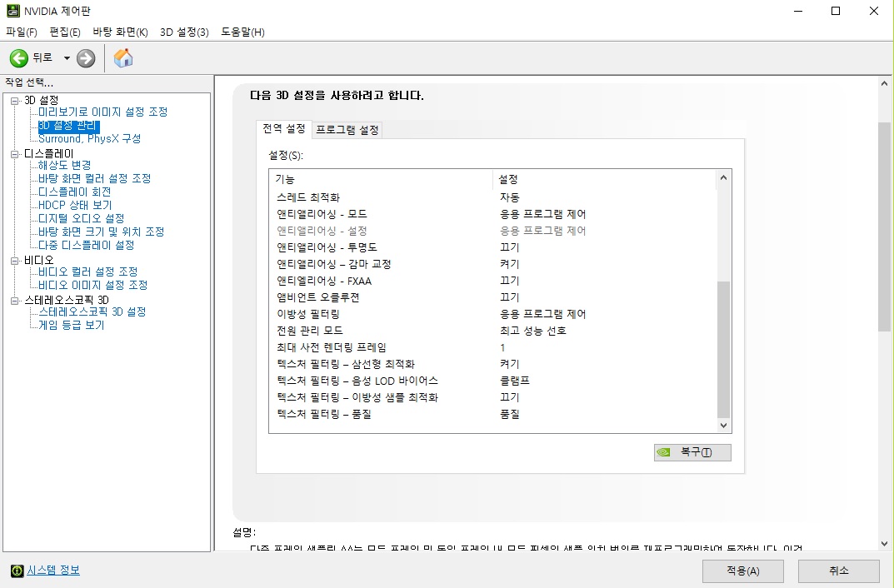Image resolution: width=894 pixels, height=588 pixels.
Task: Select 텍스처 필터링 – 이방성 샘플 최적화 row
Action: (492, 397)
